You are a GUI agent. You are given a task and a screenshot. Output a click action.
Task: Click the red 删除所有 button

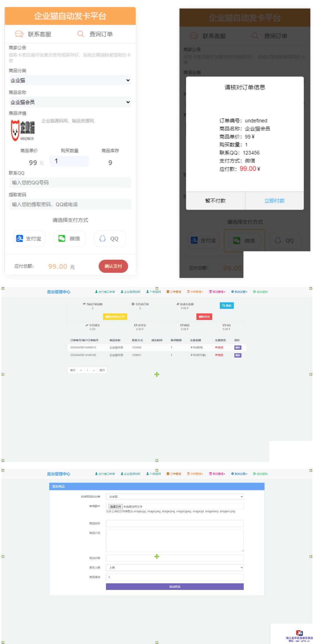204,317
